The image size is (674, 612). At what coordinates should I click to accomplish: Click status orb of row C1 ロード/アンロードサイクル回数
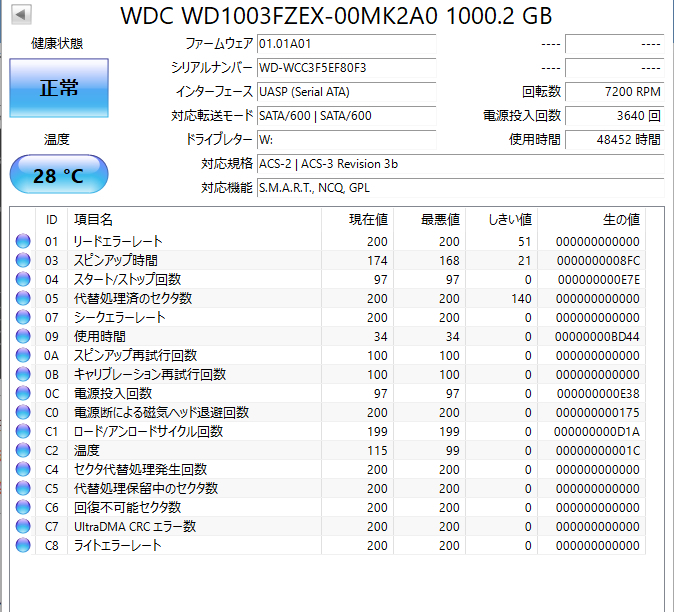pos(23,431)
